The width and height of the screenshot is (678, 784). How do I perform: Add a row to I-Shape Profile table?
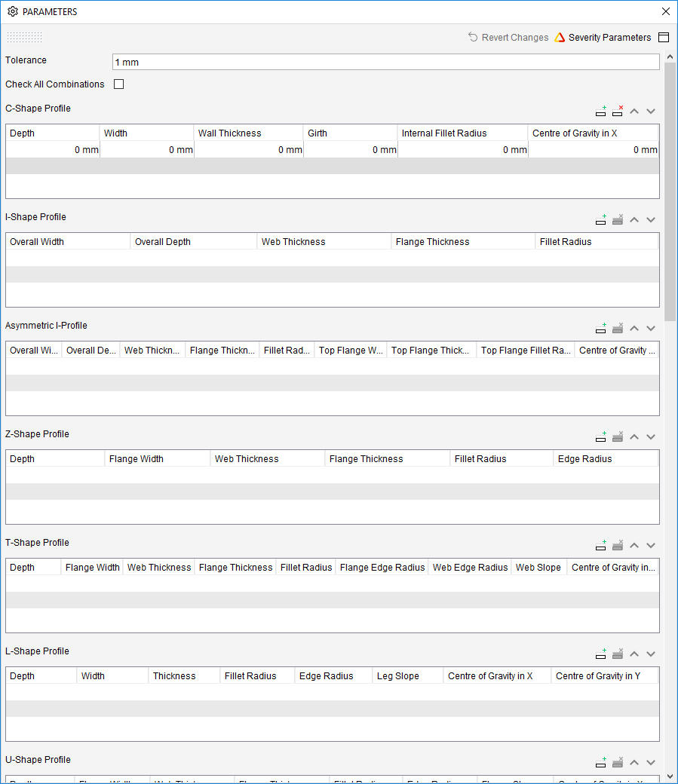pyautogui.click(x=601, y=219)
